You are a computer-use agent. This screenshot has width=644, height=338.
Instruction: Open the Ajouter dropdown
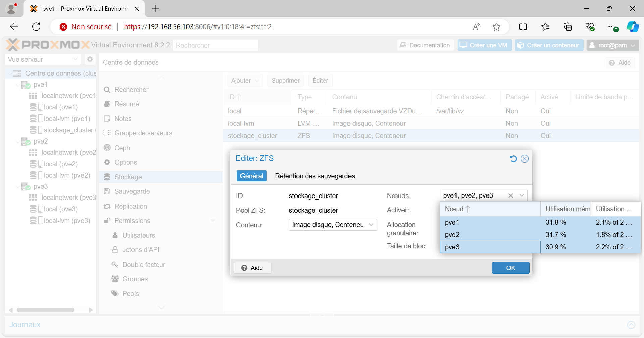click(x=245, y=81)
